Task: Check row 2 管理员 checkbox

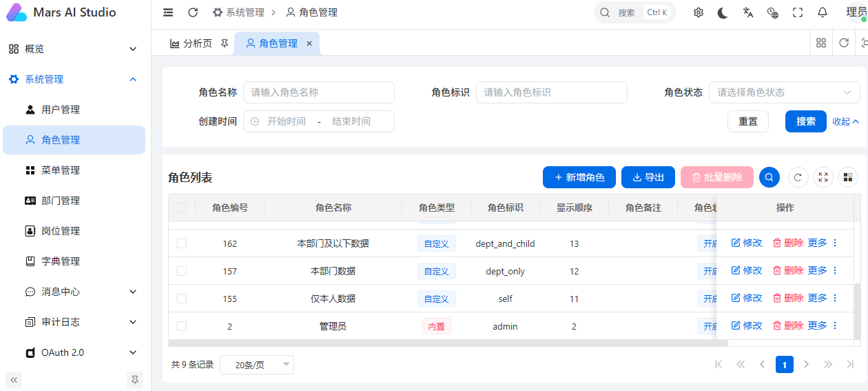Action: point(182,326)
